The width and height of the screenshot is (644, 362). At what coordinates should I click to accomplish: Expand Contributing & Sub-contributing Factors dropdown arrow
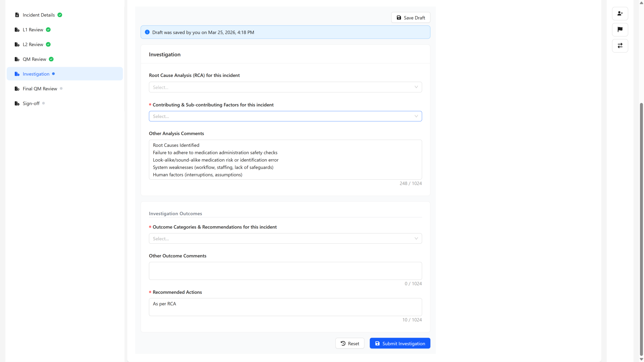(x=416, y=116)
